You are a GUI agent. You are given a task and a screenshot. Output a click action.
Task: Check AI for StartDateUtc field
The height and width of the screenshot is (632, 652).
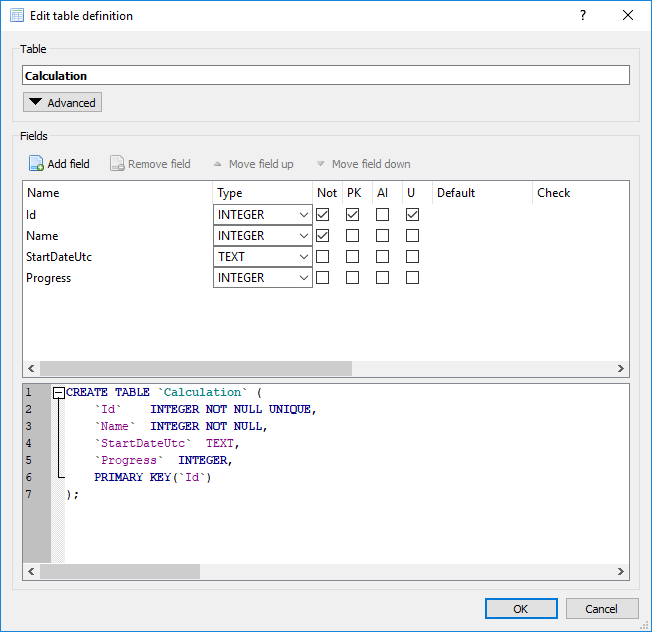point(383,257)
